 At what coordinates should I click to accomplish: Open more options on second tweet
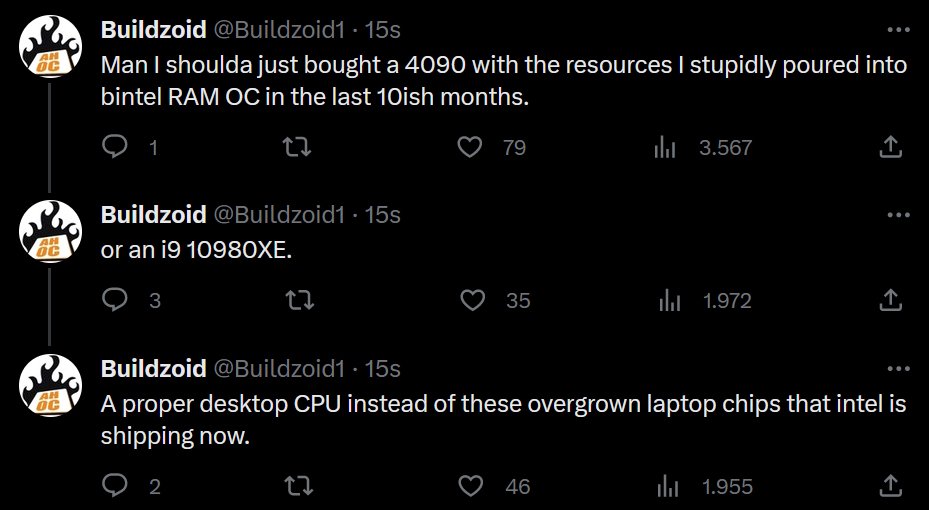pos(898,215)
